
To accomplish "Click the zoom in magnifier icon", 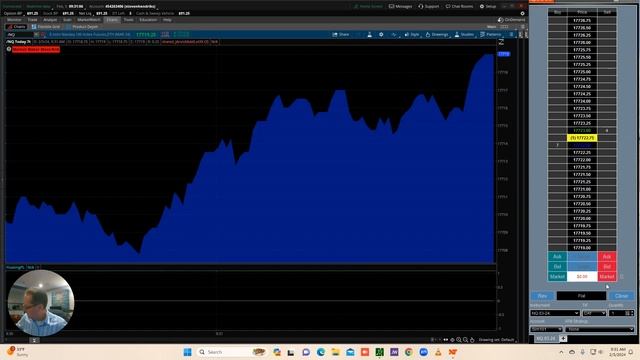I will (459, 340).
